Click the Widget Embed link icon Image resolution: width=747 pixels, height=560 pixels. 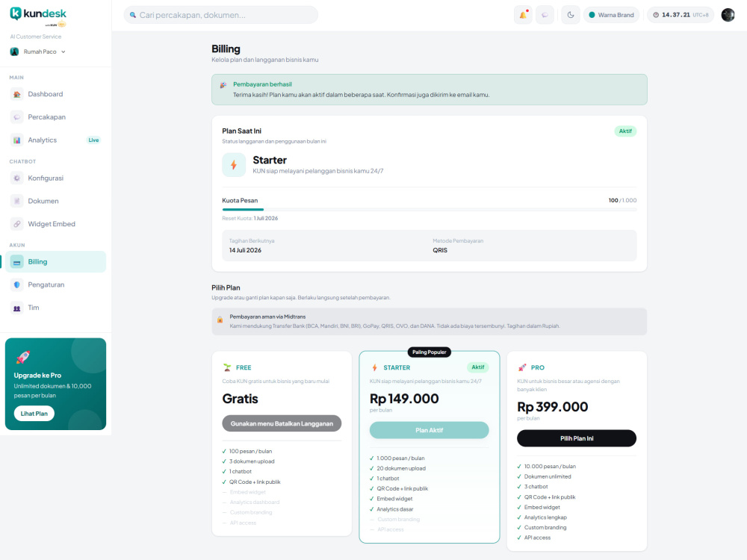pyautogui.click(x=16, y=224)
